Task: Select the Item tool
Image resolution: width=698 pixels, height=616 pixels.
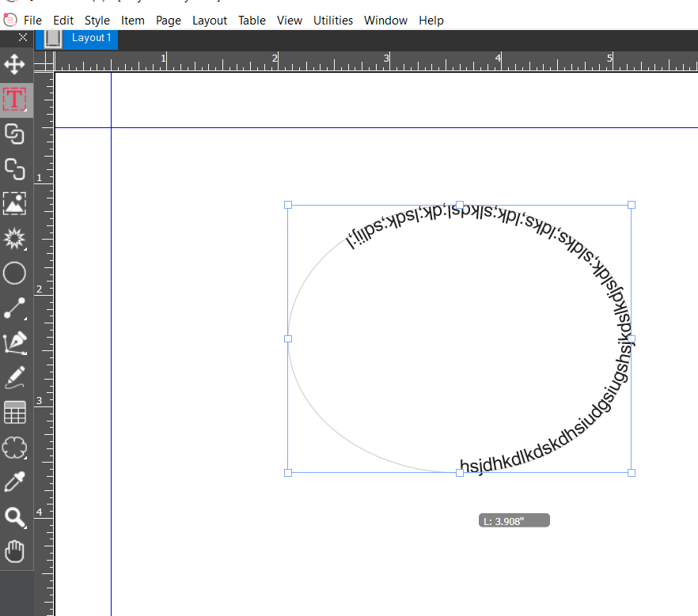Action: click(x=16, y=65)
